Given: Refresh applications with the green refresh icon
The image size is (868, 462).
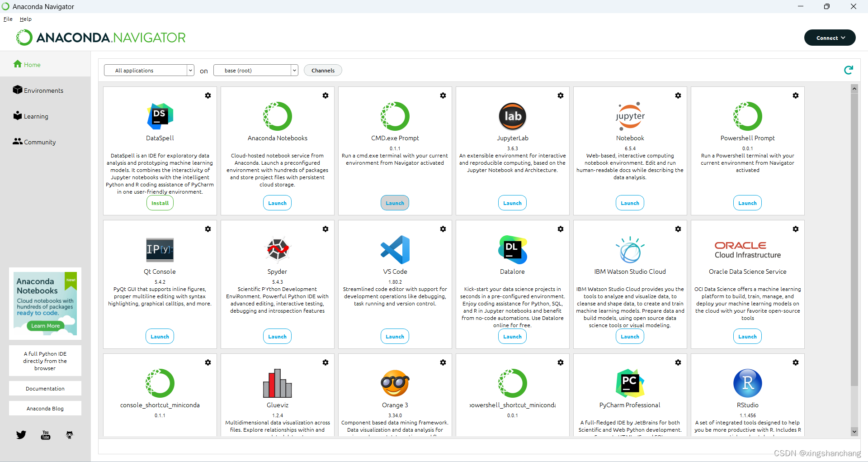Looking at the screenshot, I should point(849,70).
